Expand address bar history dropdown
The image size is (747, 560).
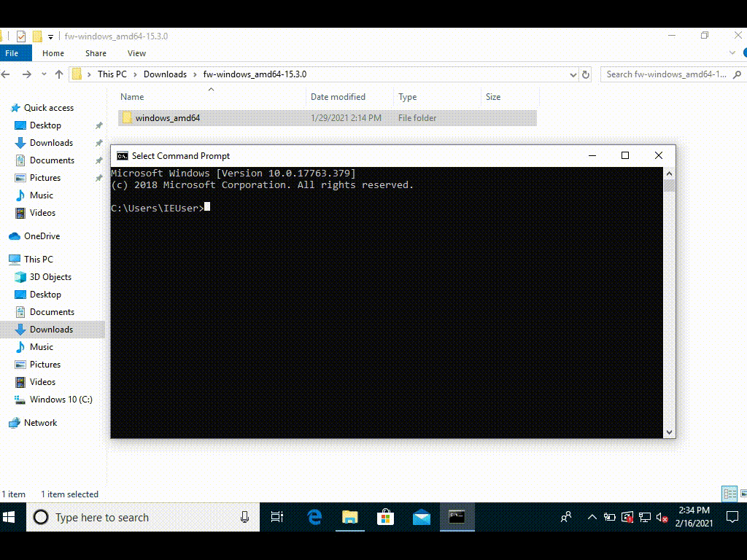click(x=573, y=75)
